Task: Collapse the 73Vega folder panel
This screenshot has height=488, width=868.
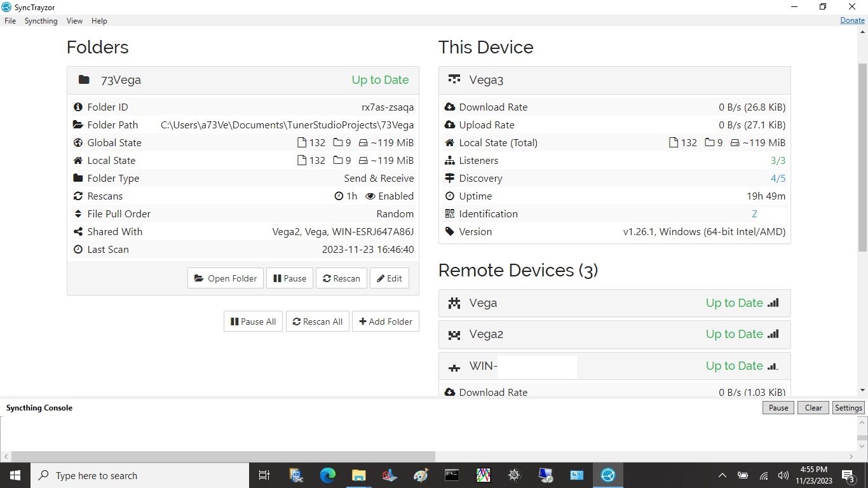Action: 243,80
